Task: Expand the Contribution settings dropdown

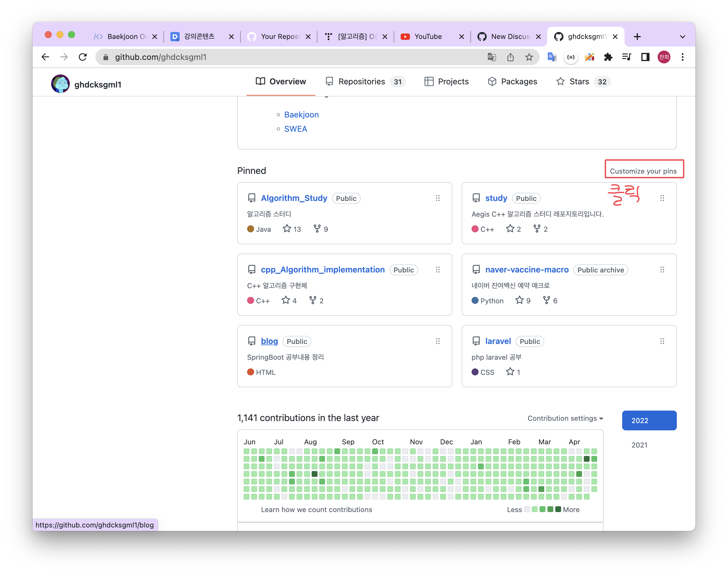Action: point(565,418)
